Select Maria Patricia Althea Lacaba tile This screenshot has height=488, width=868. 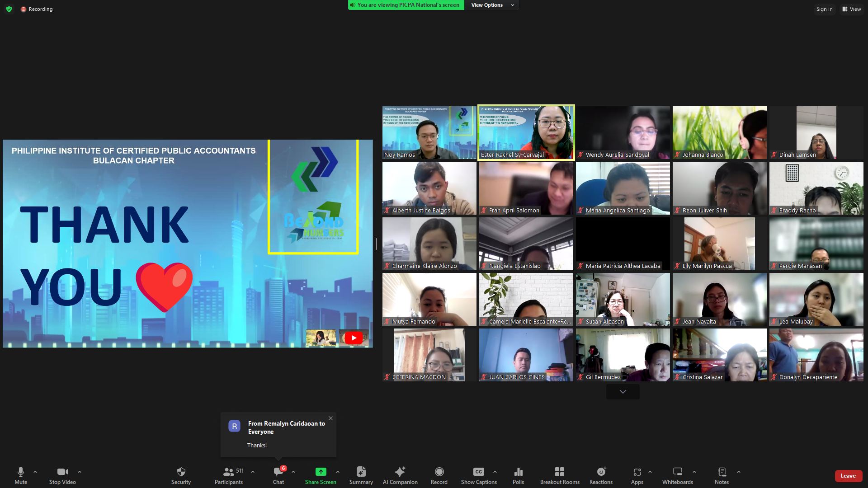(x=623, y=244)
